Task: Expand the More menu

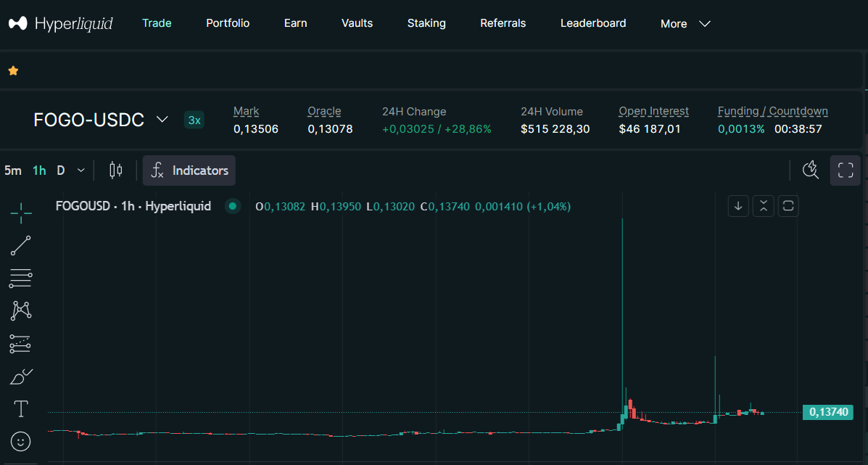Action: tap(685, 24)
